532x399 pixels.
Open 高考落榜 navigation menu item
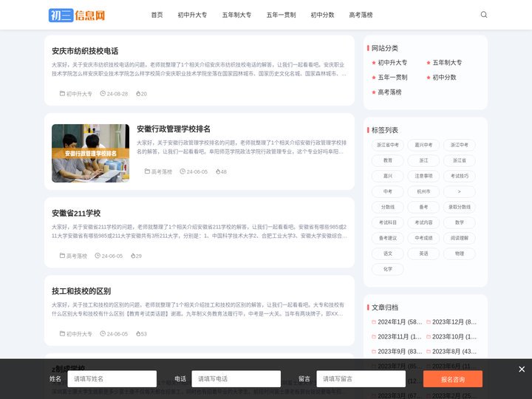click(361, 15)
